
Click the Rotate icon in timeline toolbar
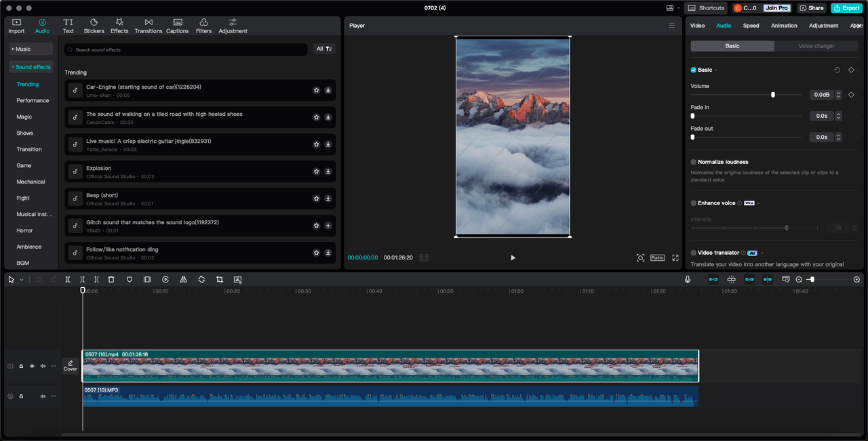click(x=201, y=279)
